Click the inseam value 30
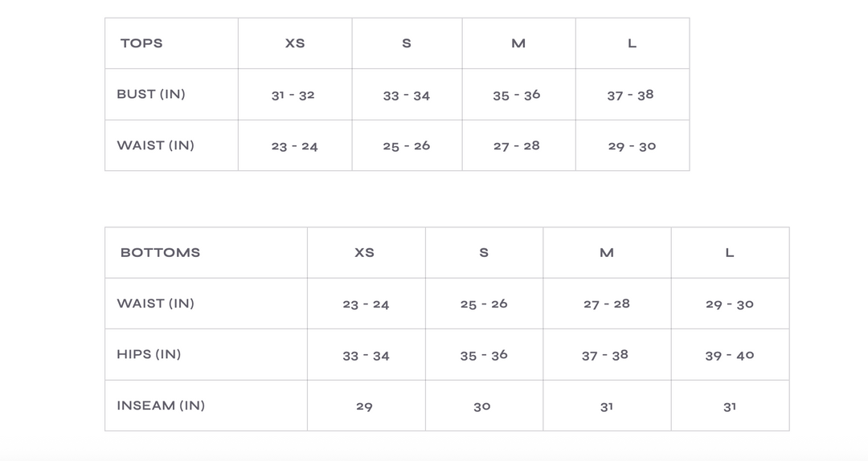Viewport: 868px width, 461px height. 482,406
